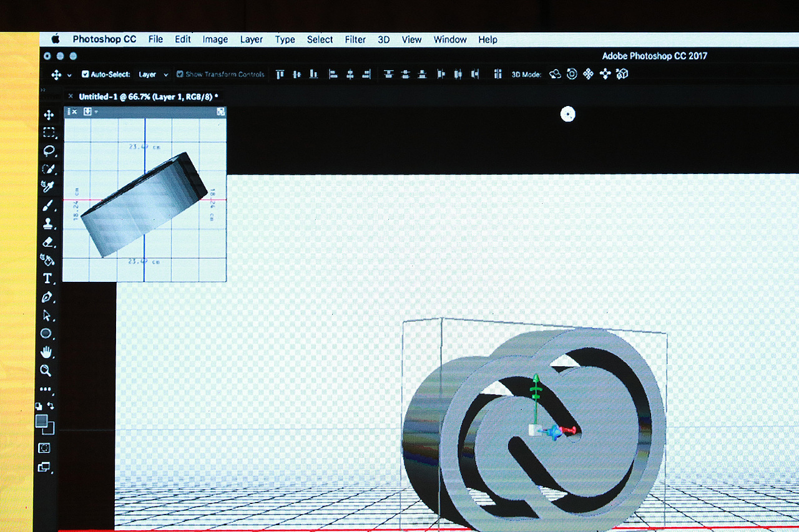The width and height of the screenshot is (799, 532).
Task: Open the Filter menu
Action: coord(355,39)
